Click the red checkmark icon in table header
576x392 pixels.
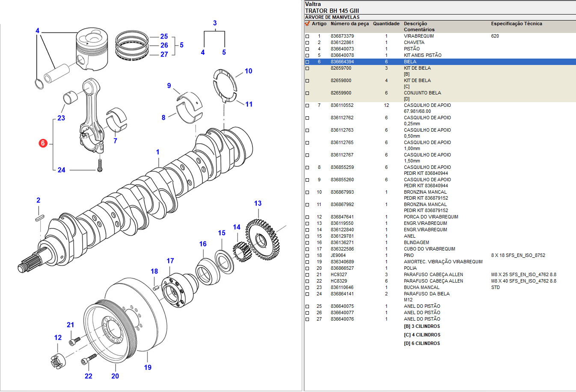pos(307,24)
